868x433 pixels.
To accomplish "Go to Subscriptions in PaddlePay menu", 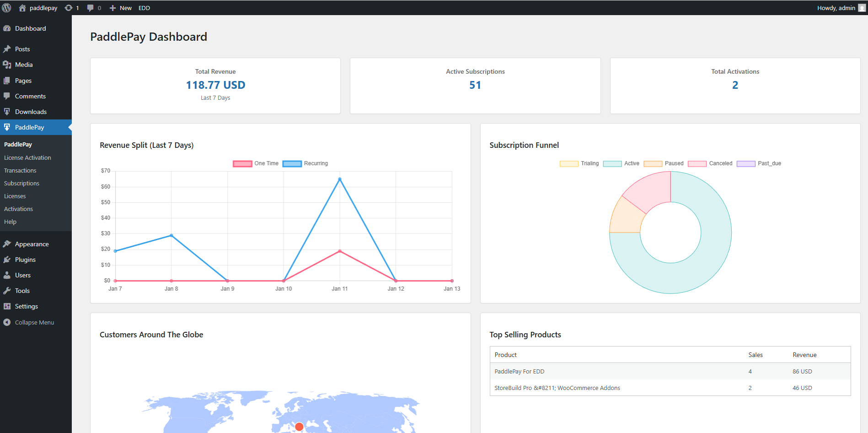I will pos(21,183).
